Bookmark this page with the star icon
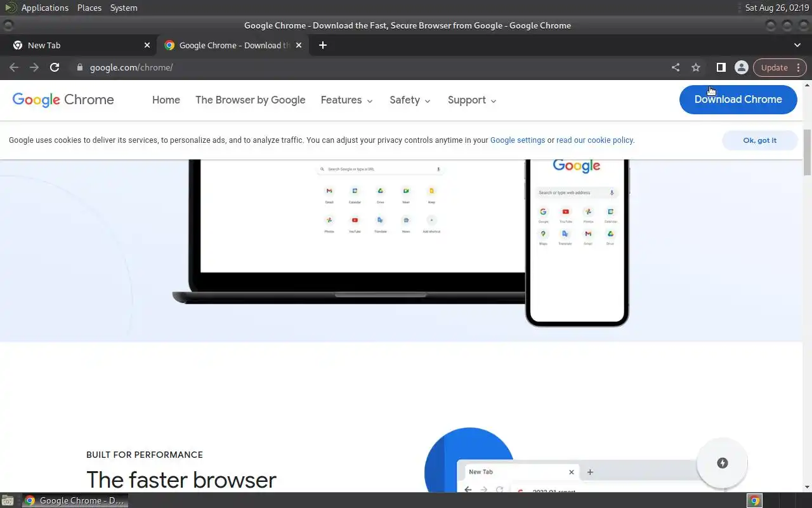The width and height of the screenshot is (812, 508). pos(696,67)
